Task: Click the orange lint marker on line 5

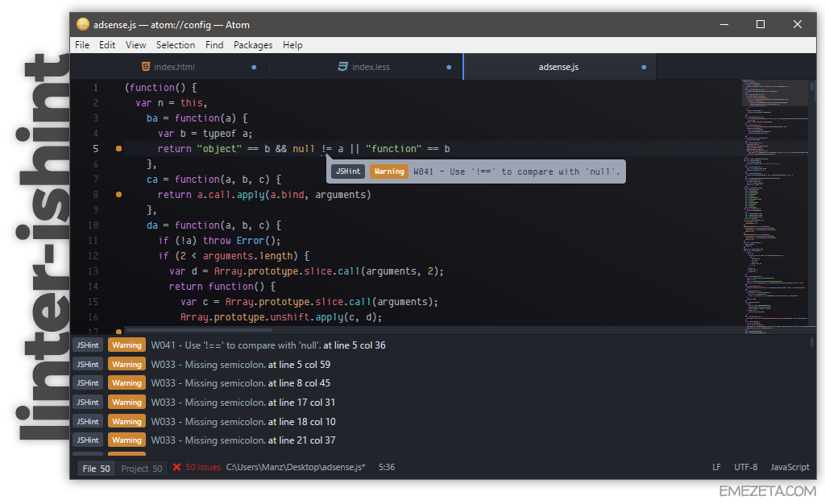Action: pos(119,149)
